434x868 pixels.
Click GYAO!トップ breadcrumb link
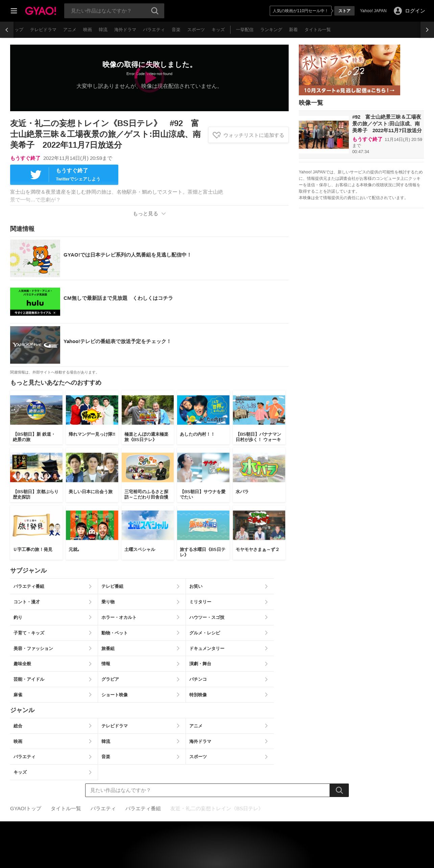coord(26,809)
